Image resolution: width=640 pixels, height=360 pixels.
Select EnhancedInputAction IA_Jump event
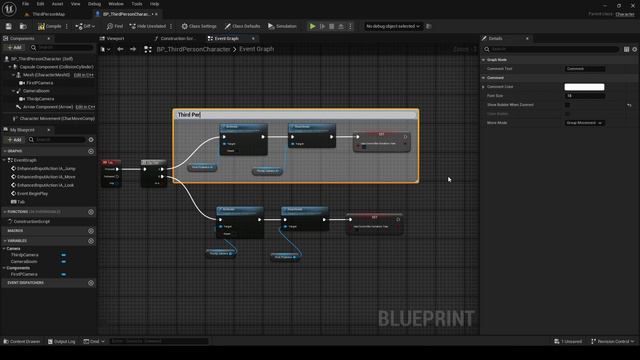46,169
